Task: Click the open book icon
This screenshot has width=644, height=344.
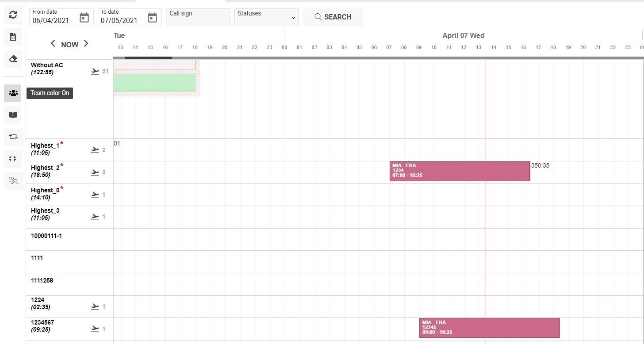Action: 13,115
